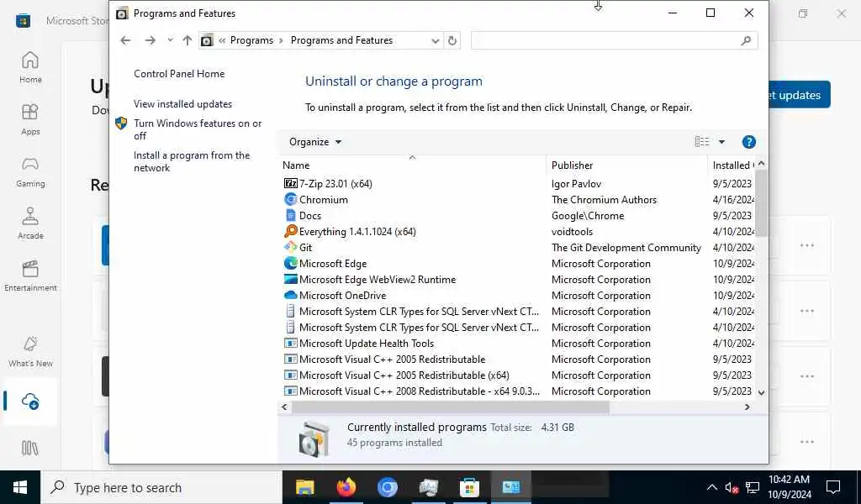Click publisher Igor Pavlov

(576, 184)
